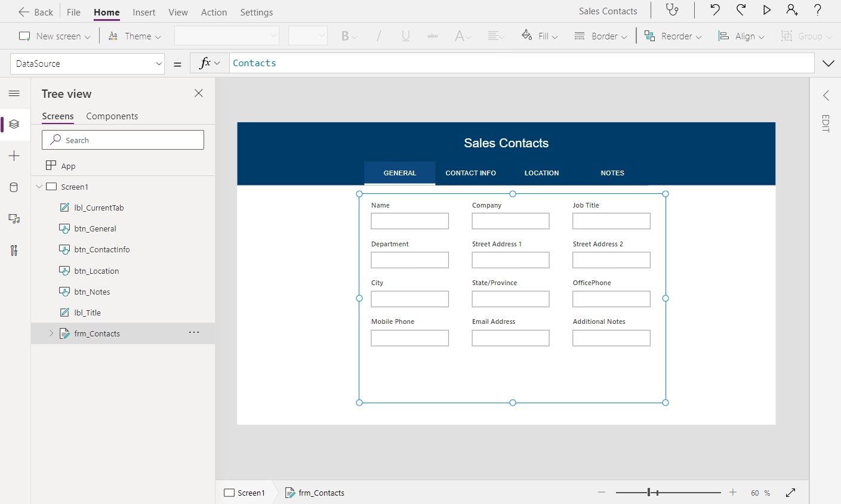
Task: Switch to the Components tab
Action: tap(112, 116)
